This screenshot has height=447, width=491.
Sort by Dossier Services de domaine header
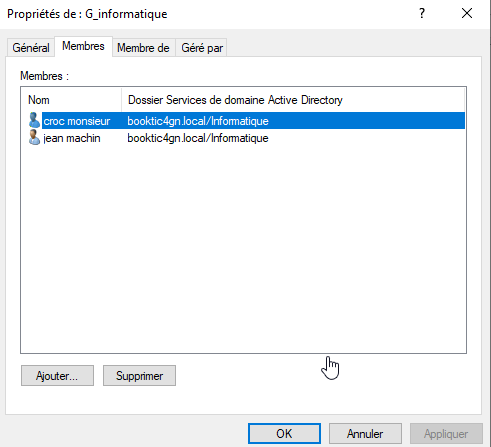click(x=293, y=100)
